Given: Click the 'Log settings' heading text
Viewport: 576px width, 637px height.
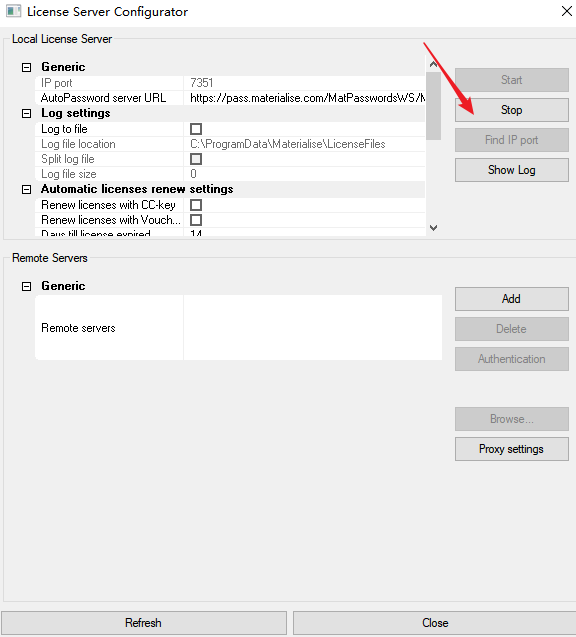Looking at the screenshot, I should point(76,113).
